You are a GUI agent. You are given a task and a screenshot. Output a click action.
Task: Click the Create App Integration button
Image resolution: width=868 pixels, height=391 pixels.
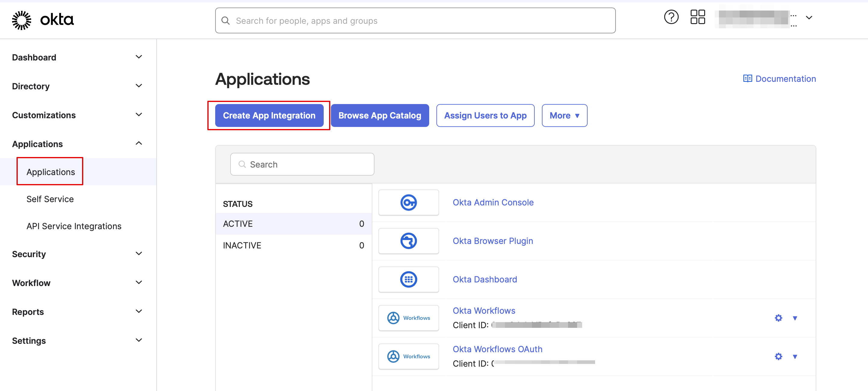pos(269,115)
